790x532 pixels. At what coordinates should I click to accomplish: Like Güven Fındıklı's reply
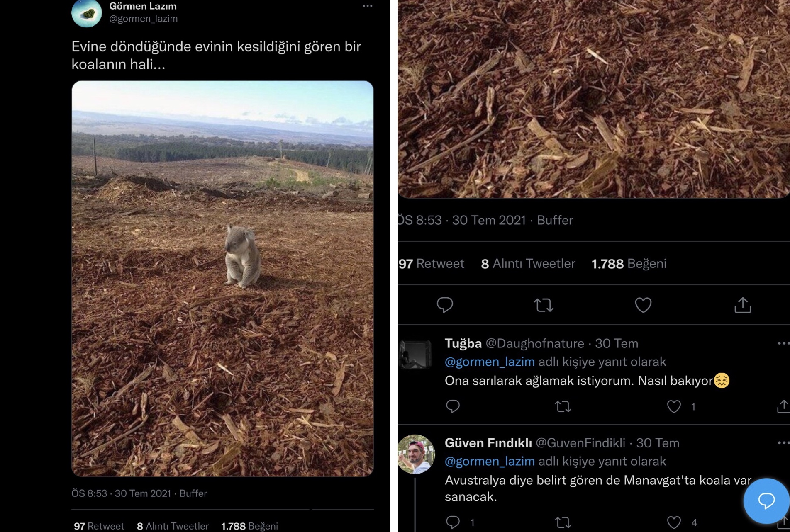click(674, 522)
